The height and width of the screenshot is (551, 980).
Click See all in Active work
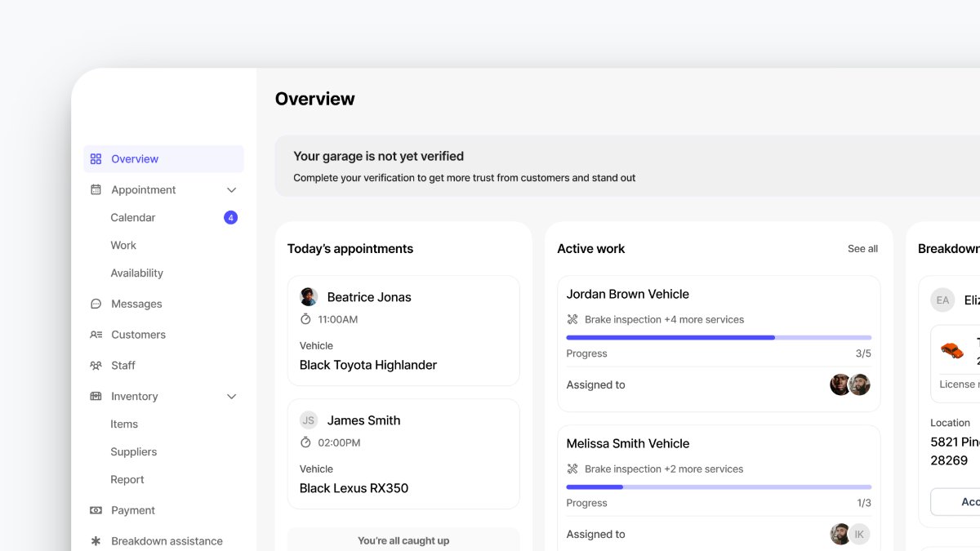[862, 249]
